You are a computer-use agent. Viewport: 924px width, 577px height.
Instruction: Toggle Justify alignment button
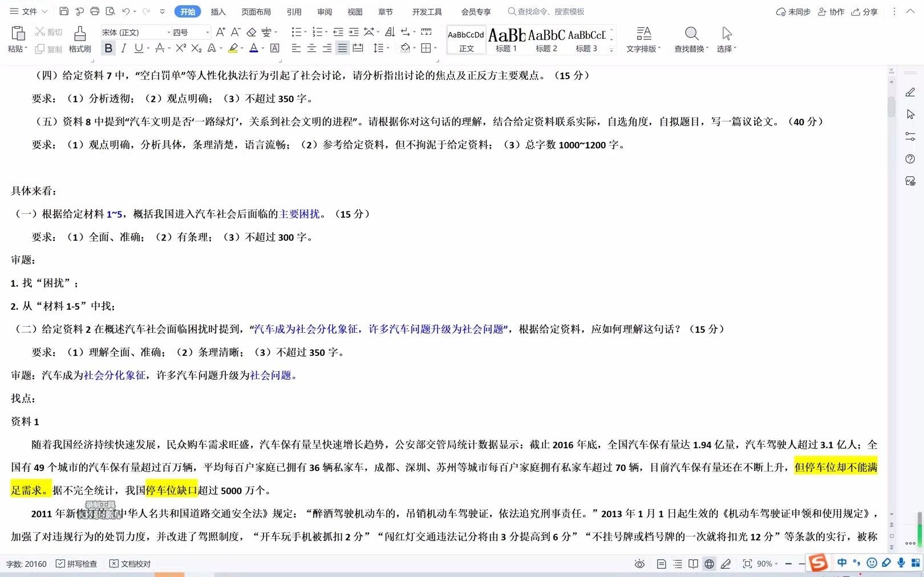(x=342, y=48)
